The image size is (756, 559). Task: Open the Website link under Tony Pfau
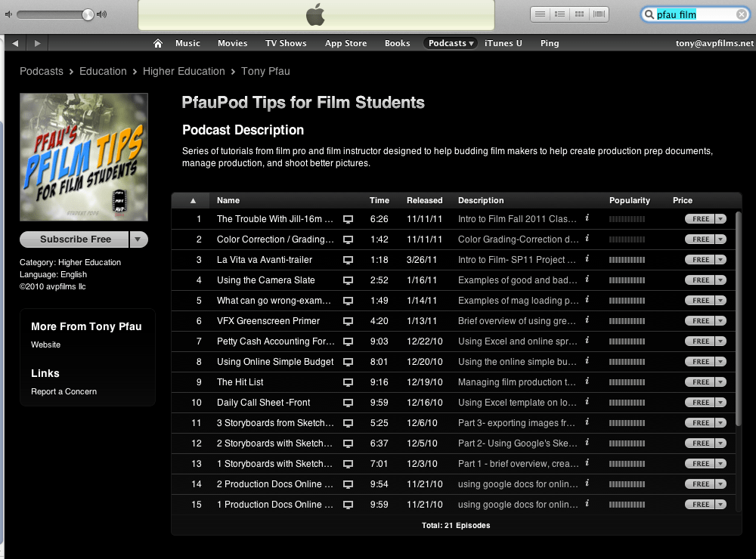tap(46, 344)
